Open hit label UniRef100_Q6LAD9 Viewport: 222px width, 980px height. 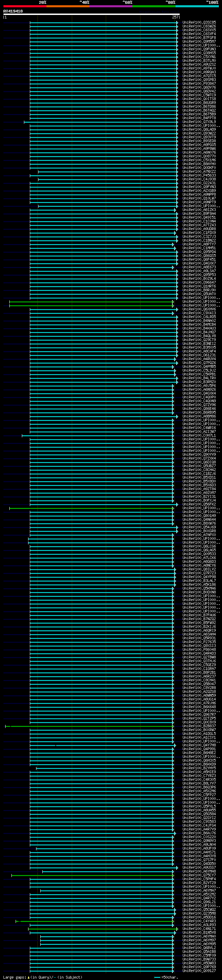point(199,130)
